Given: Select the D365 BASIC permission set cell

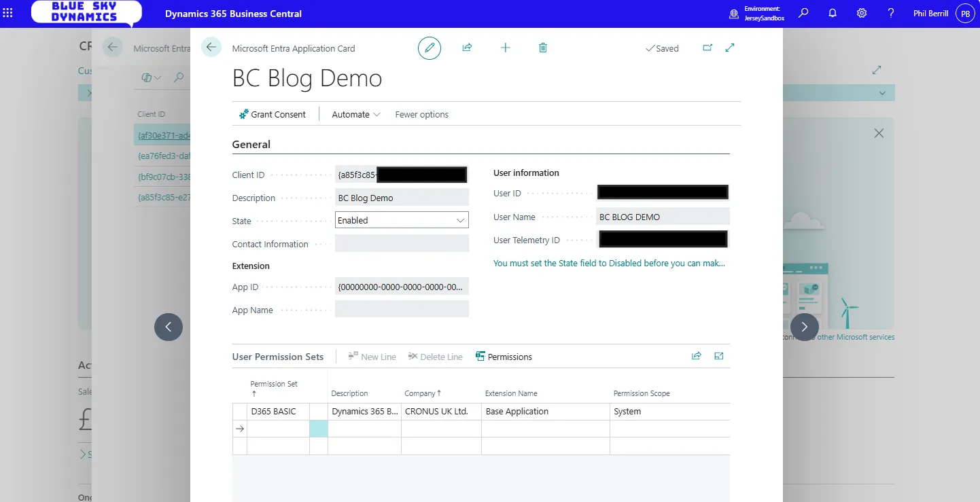Looking at the screenshot, I should (x=278, y=411).
